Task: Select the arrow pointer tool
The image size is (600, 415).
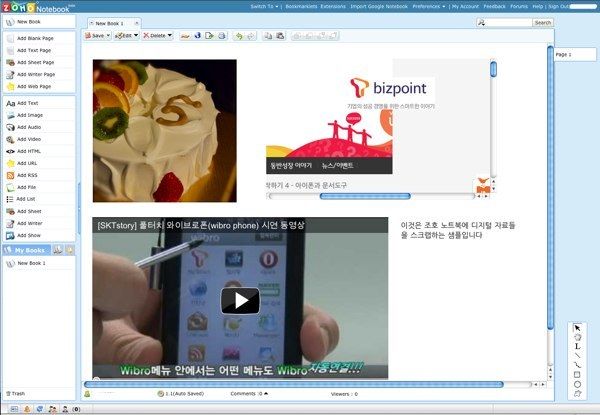Action: tap(577, 328)
